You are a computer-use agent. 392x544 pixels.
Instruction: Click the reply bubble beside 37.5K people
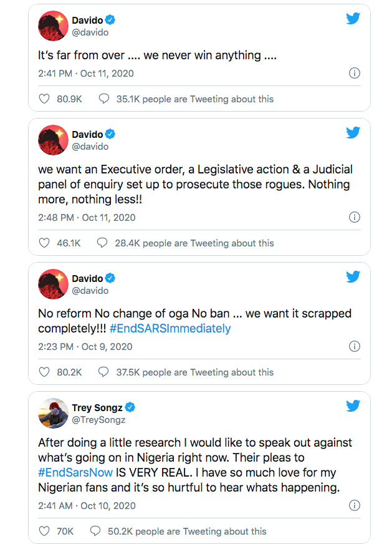[103, 372]
